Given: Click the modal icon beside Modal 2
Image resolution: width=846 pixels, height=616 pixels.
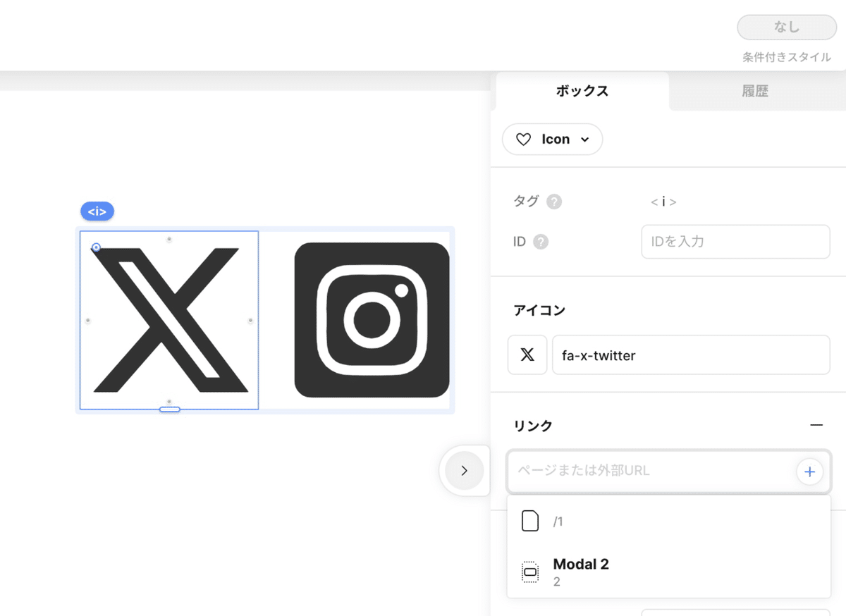Looking at the screenshot, I should [x=530, y=572].
